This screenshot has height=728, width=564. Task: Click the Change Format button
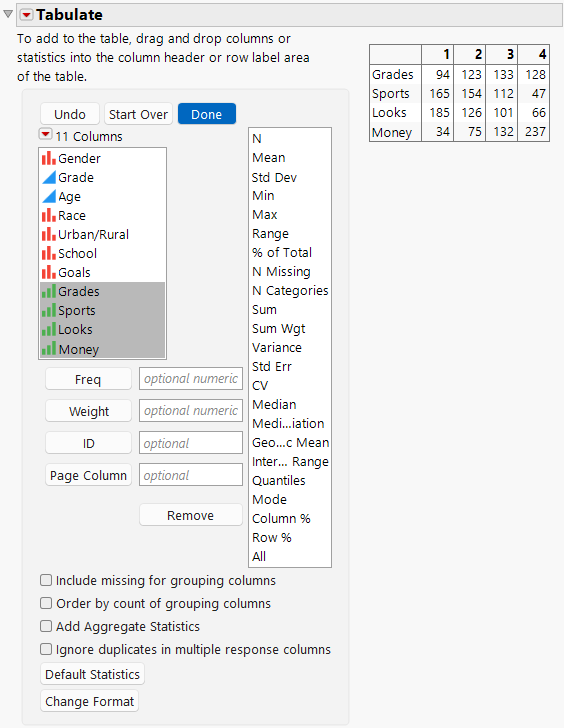89,701
